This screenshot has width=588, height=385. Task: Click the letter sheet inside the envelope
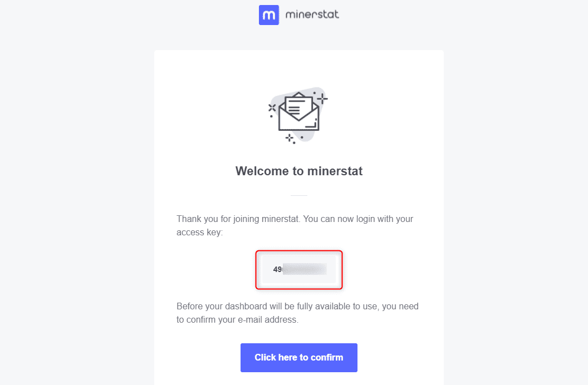tap(298, 106)
